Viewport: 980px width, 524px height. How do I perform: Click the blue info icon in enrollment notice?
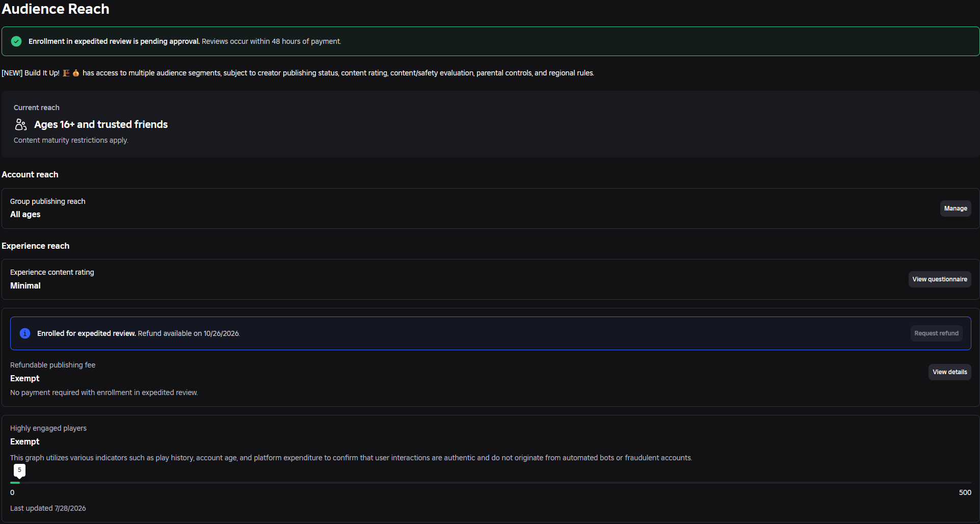(x=25, y=333)
